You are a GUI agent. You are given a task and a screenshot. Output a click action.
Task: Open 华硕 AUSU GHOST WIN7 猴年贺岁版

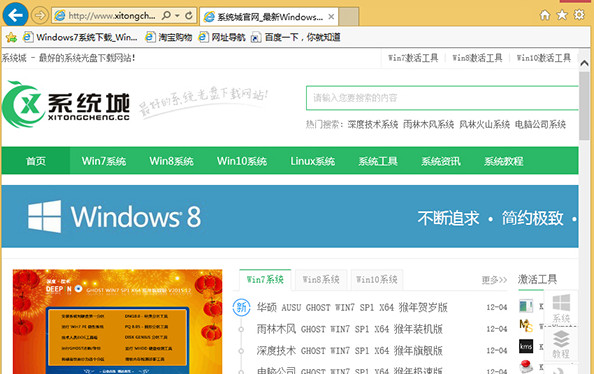click(x=352, y=307)
